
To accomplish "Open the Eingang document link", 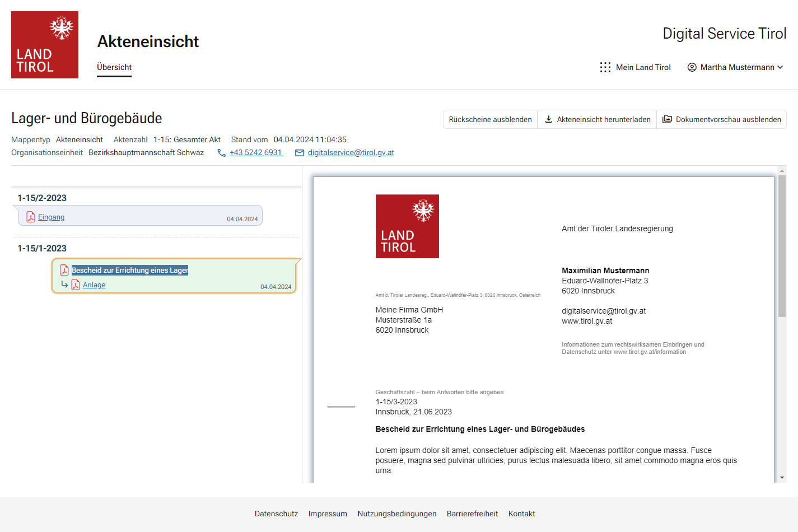I will [x=51, y=217].
